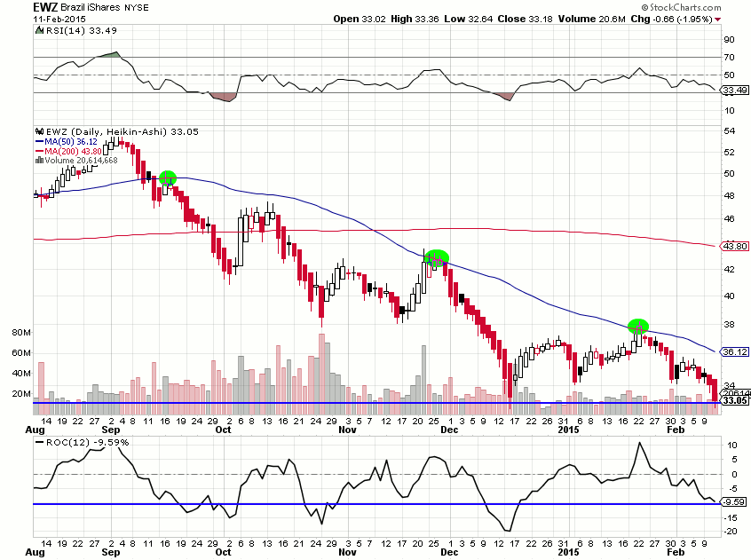This screenshot has width=751, height=560.
Task: Click the red MA(200) line swatch in legend
Action: 39,151
